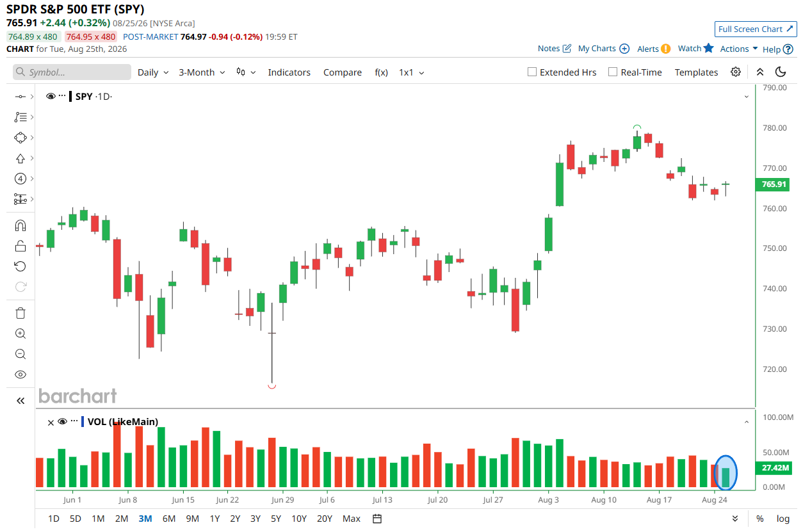Open the f(x) expressions button

[382, 72]
